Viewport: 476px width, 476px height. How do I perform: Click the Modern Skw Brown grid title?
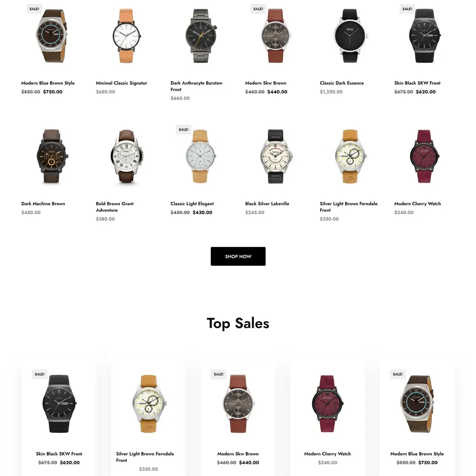click(266, 83)
